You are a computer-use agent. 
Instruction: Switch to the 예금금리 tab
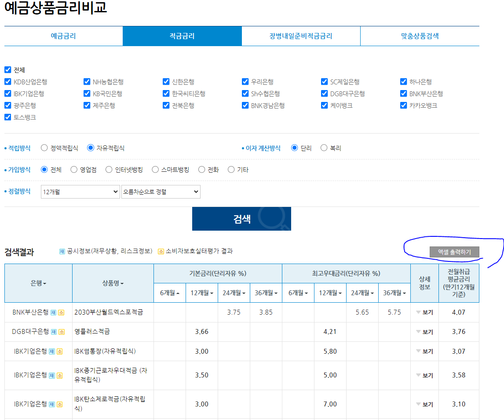click(63, 36)
